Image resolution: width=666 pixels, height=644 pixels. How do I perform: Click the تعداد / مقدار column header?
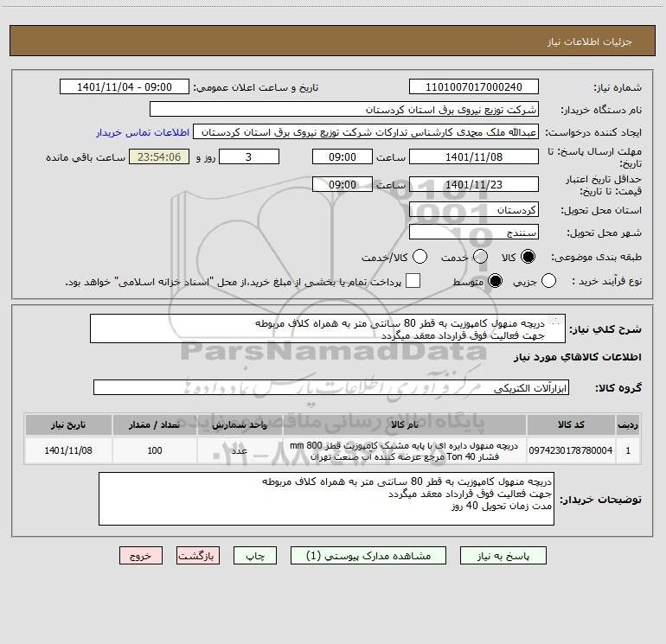(x=155, y=425)
